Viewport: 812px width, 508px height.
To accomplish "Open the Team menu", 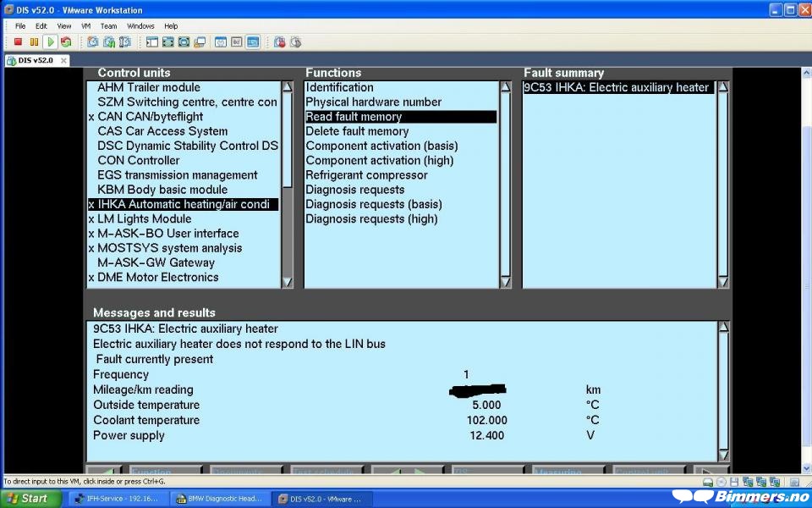I will coord(110,26).
